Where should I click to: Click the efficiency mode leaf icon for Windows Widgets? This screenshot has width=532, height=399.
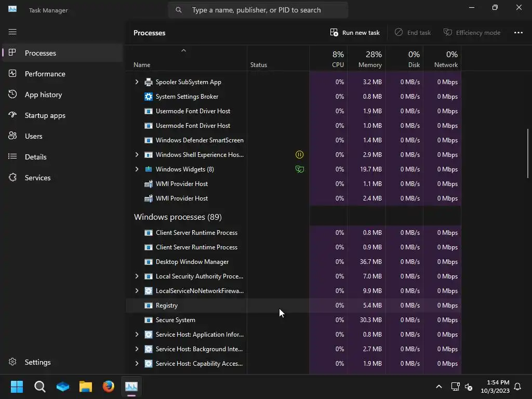[299, 169]
